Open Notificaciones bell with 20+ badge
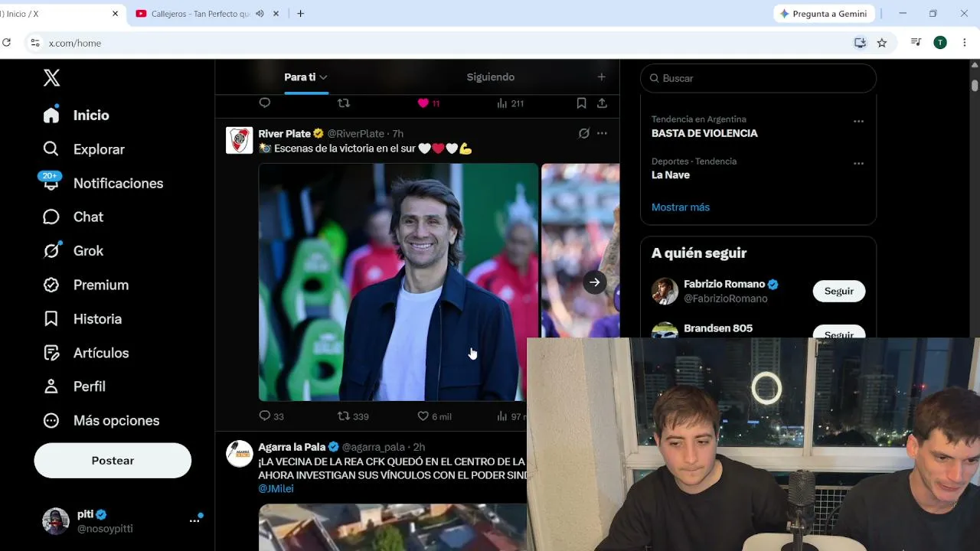The width and height of the screenshot is (980, 551). [x=51, y=183]
